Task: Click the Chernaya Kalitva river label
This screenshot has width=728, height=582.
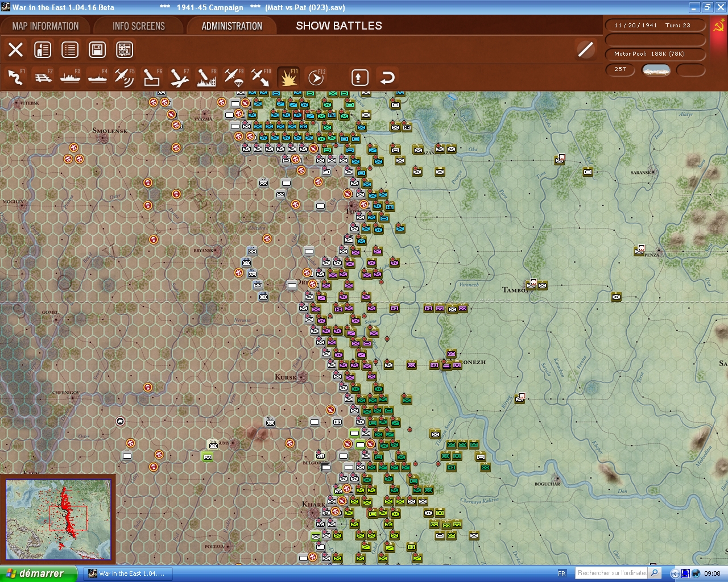Action: (479, 501)
